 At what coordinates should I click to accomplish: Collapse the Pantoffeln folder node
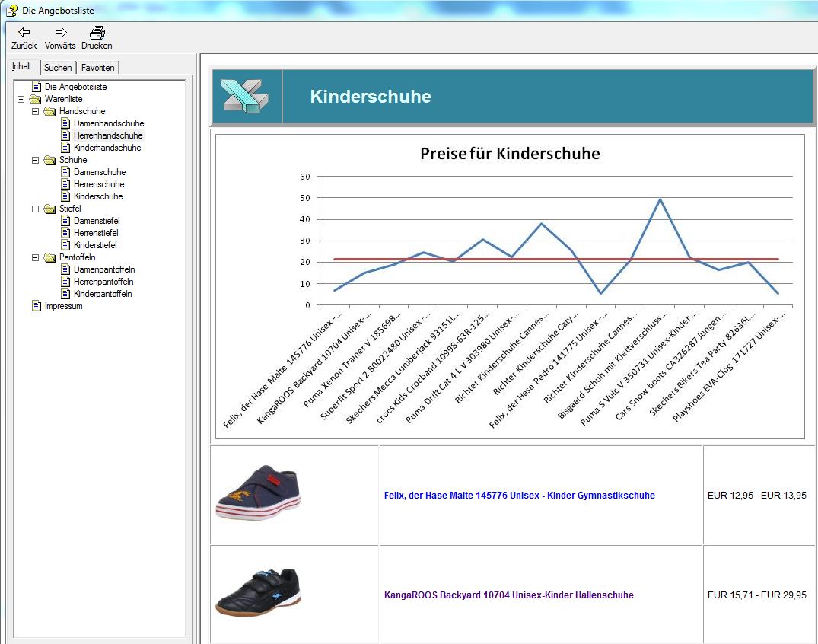pos(35,257)
